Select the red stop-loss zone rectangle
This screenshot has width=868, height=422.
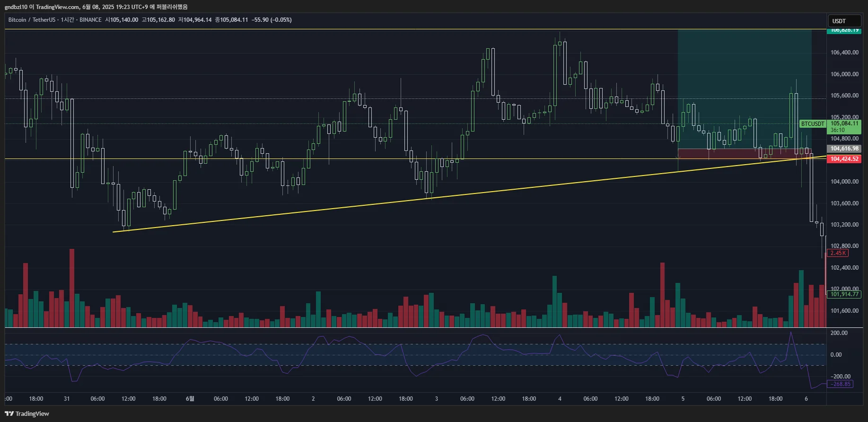click(x=745, y=154)
